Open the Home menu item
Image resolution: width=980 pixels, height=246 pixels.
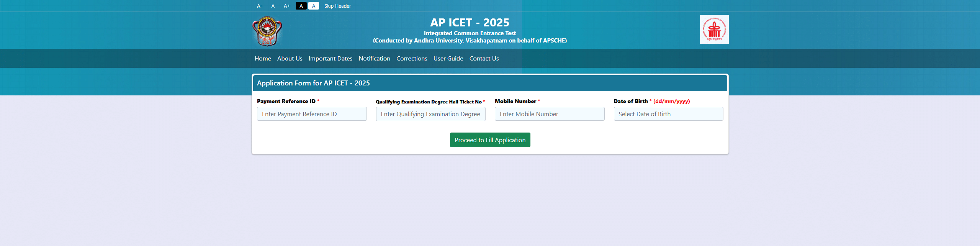(263, 58)
